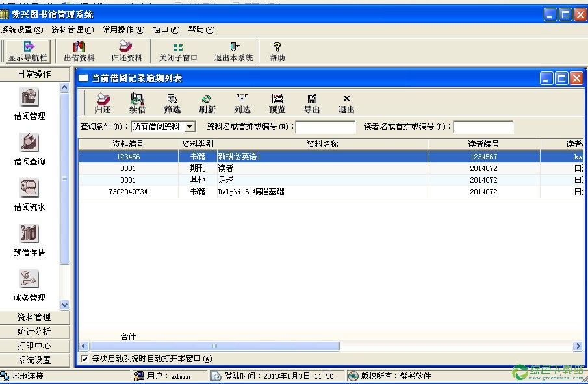Open 借阅流水 in the sidebar
Screen dimensions: 588x384
point(29,195)
